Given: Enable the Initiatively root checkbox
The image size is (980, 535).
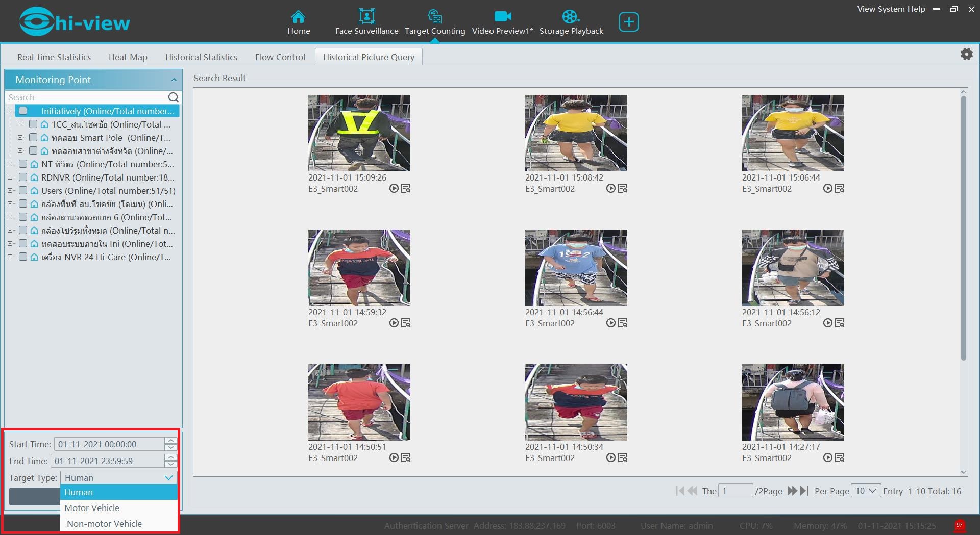Looking at the screenshot, I should 23,111.
